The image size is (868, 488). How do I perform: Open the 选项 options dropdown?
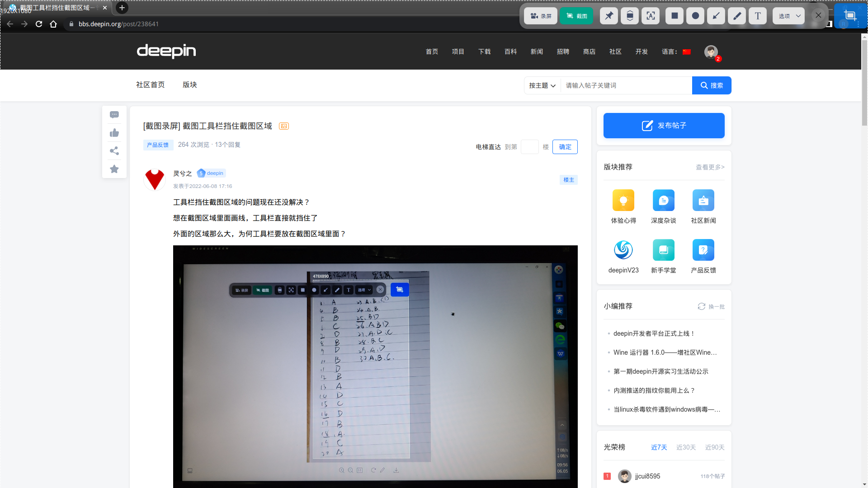click(789, 16)
